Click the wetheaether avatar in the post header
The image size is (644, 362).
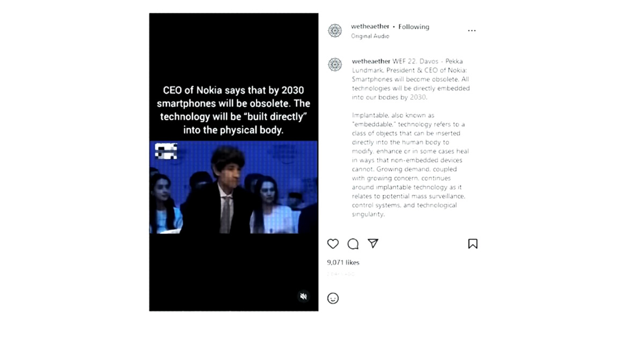tap(335, 31)
